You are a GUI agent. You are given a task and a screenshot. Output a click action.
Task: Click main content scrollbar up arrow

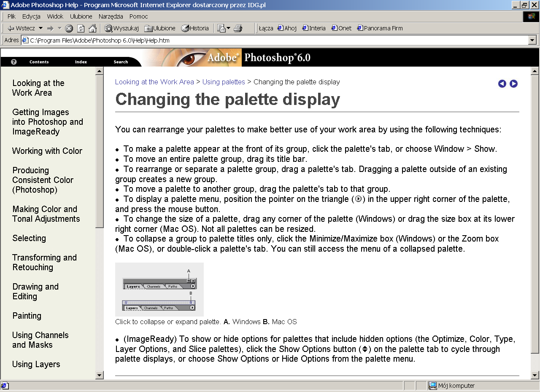point(535,71)
